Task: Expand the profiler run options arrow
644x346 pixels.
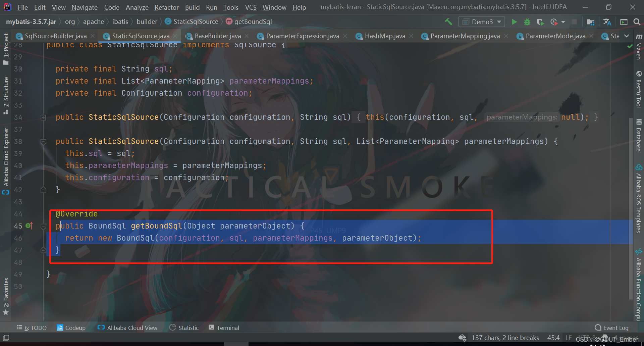Action: 563,22
